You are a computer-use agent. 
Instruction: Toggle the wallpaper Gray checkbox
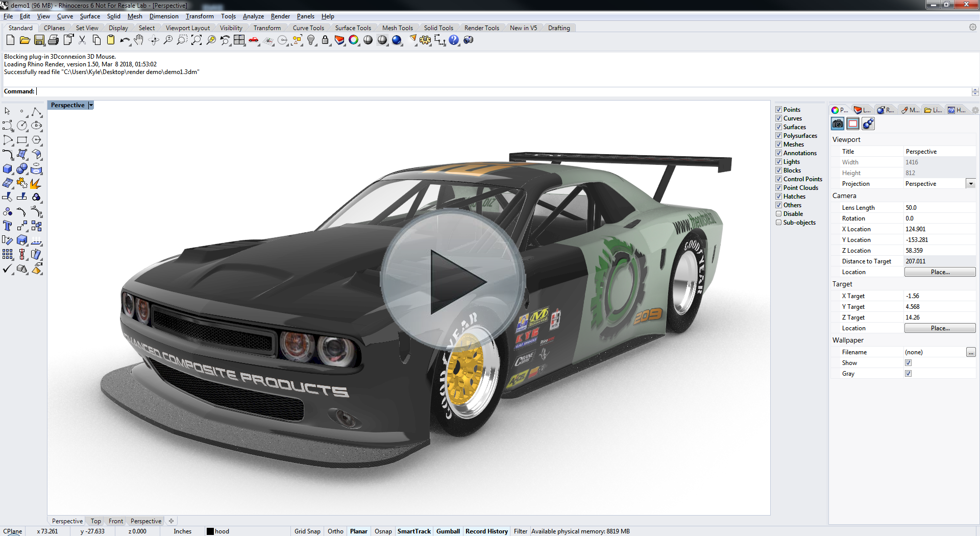point(908,374)
